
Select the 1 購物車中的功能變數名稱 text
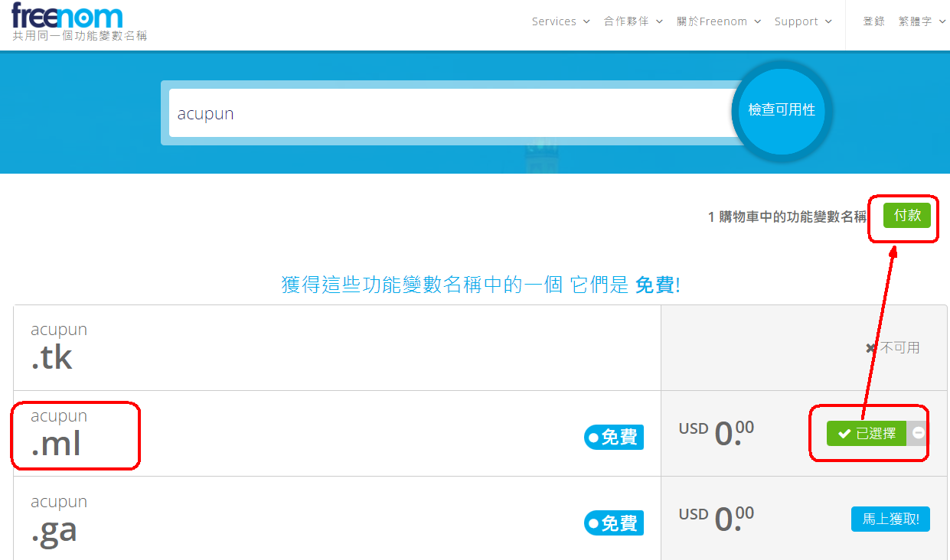[x=787, y=217]
